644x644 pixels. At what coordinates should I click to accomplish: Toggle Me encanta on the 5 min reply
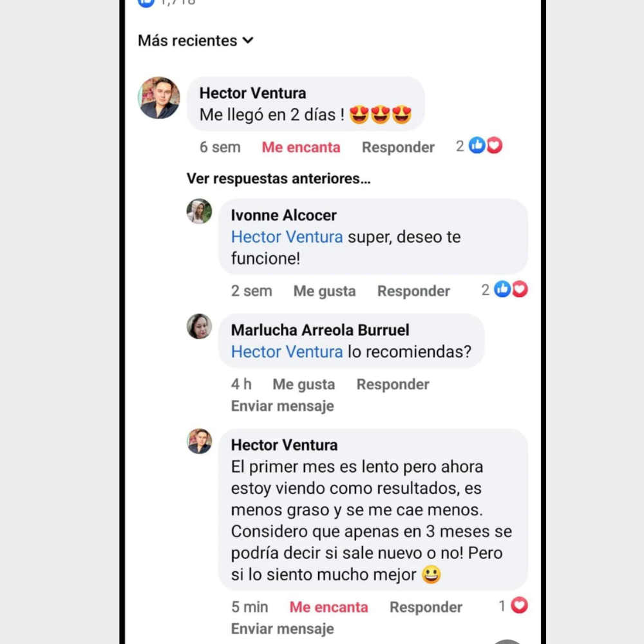coord(328,607)
